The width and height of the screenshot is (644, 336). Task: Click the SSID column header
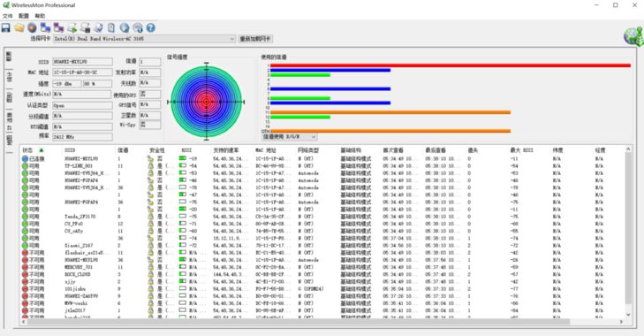click(70, 150)
